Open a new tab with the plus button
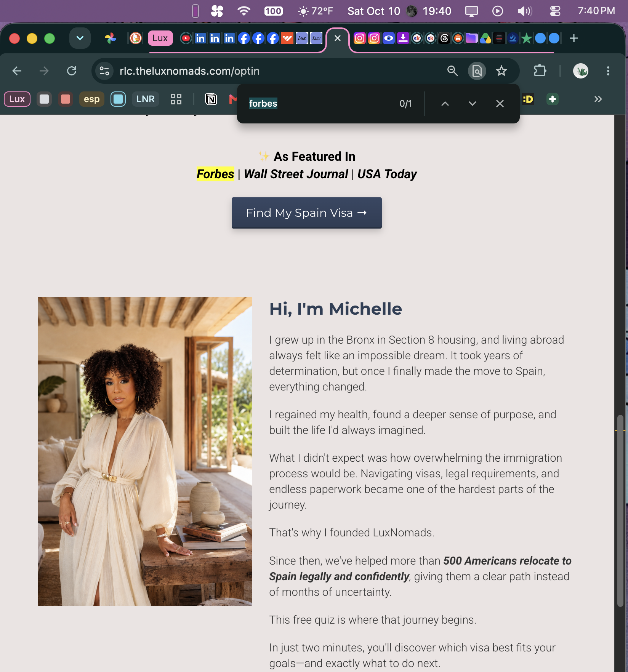628x672 pixels. point(574,38)
